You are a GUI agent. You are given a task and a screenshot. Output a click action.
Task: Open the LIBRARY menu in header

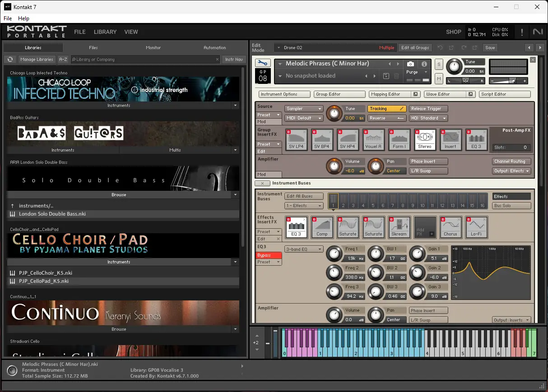(105, 32)
